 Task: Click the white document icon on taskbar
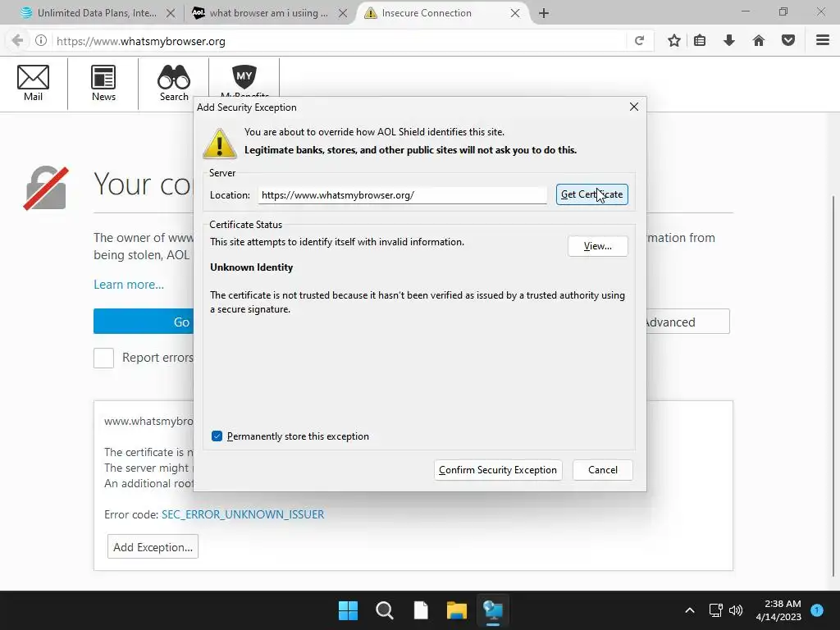[421, 610]
